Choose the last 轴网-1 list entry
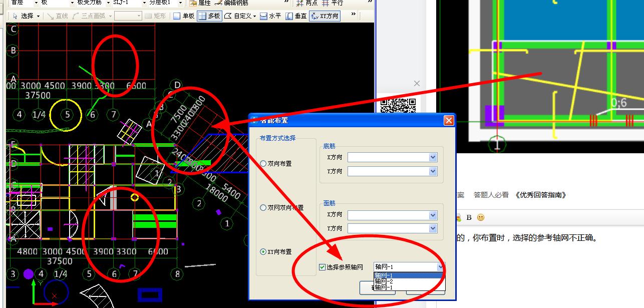This screenshot has width=644, height=308. click(x=408, y=287)
